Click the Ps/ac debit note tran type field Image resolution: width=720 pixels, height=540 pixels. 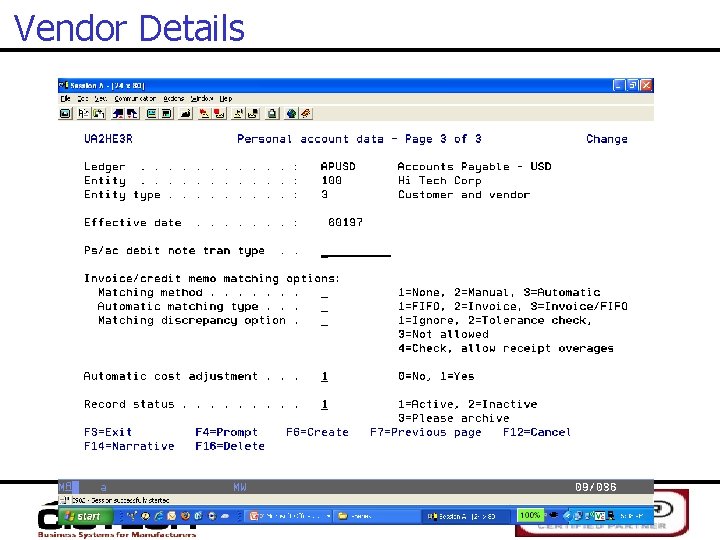pyautogui.click(x=356, y=251)
